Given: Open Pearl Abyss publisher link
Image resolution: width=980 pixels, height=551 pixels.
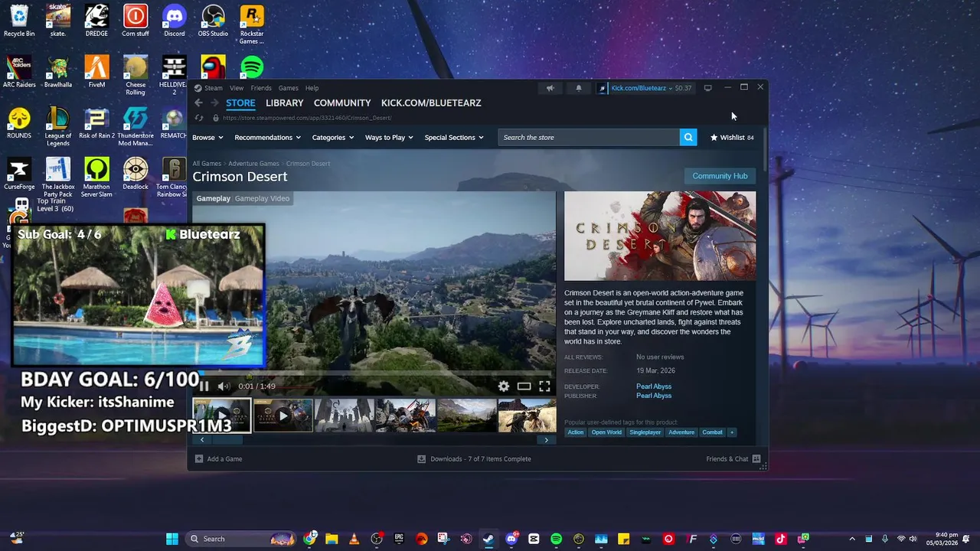Looking at the screenshot, I should click(x=654, y=396).
